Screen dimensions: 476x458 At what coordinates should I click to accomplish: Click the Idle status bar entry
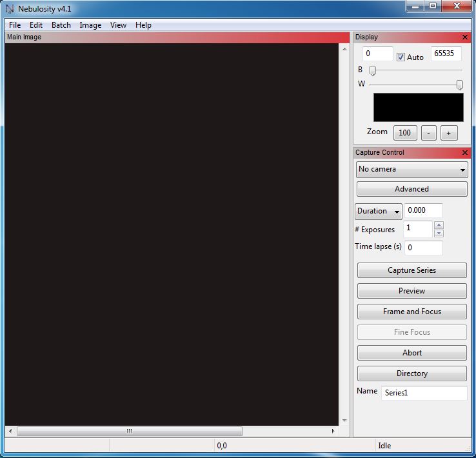point(384,446)
